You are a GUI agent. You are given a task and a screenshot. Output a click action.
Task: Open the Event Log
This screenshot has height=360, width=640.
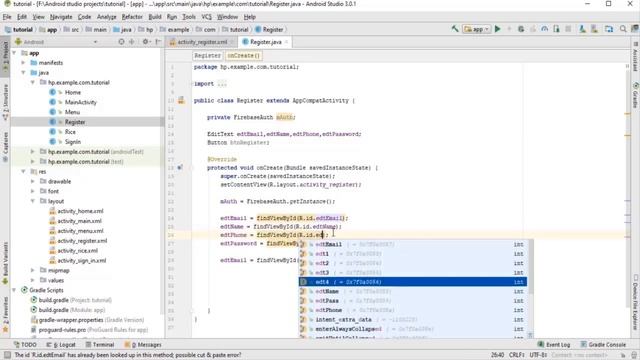click(553, 344)
